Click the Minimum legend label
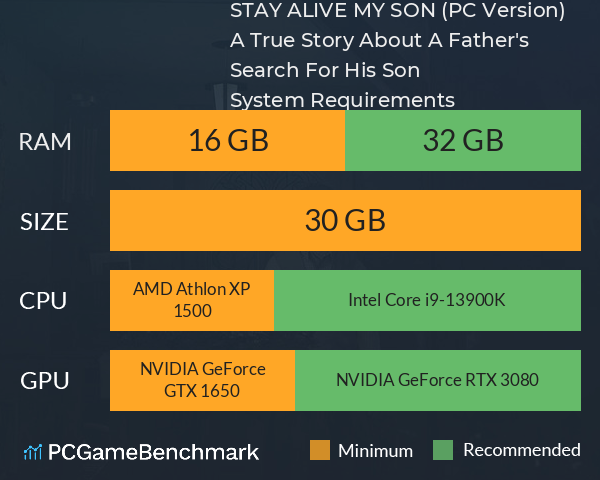 (x=375, y=451)
